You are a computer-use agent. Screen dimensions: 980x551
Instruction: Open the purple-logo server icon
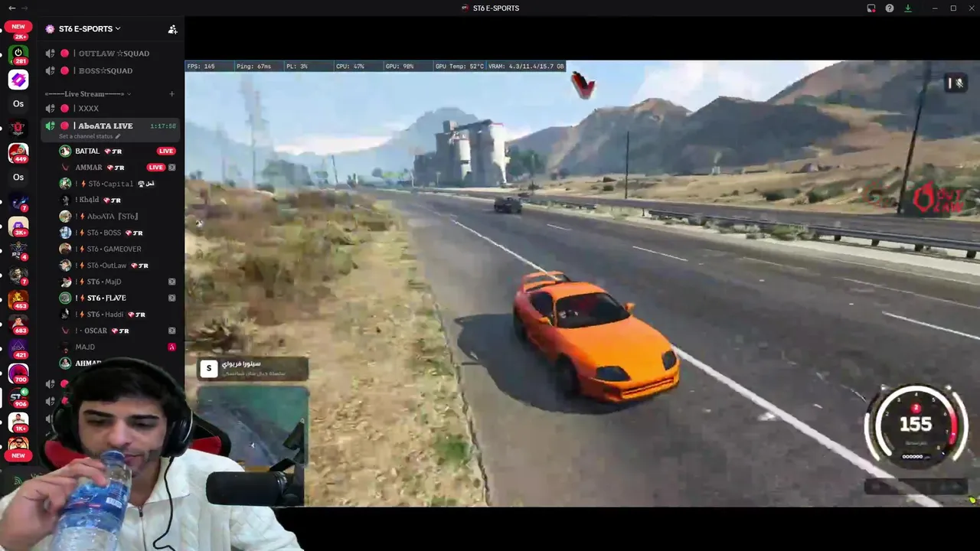18,80
